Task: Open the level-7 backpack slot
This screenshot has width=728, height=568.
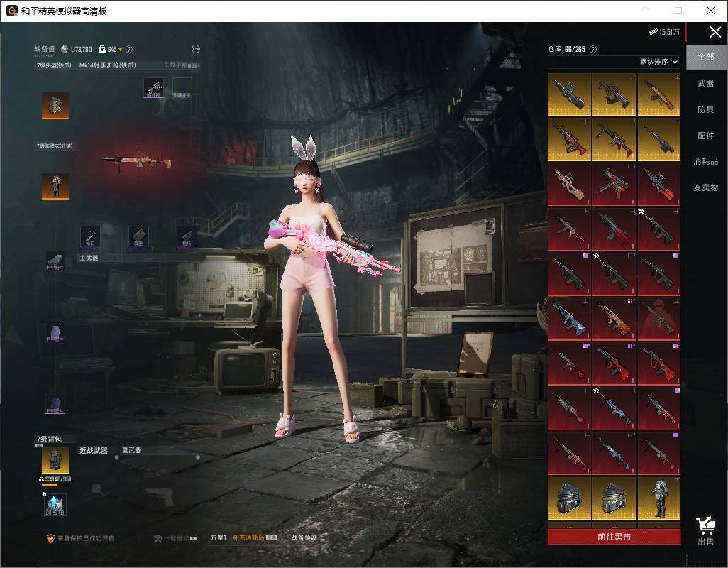Action: [55, 460]
